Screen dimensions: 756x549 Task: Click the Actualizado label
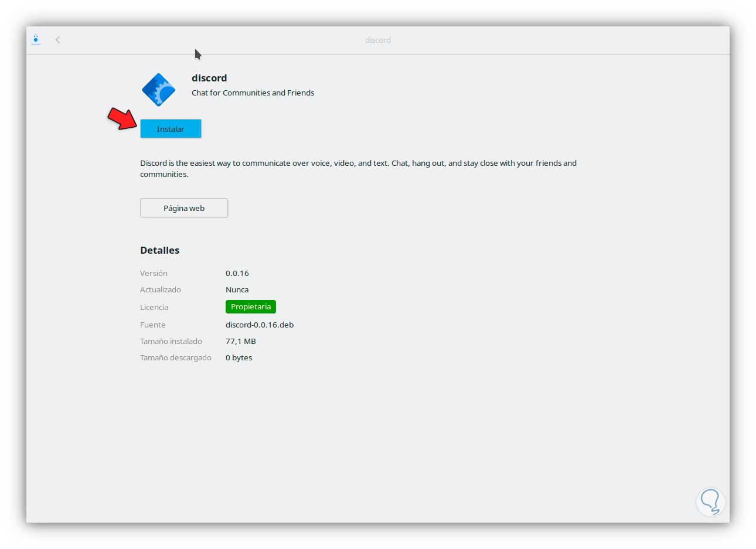click(161, 289)
